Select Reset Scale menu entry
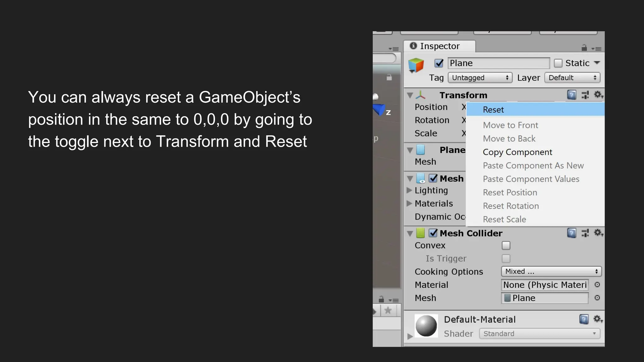 (535, 219)
